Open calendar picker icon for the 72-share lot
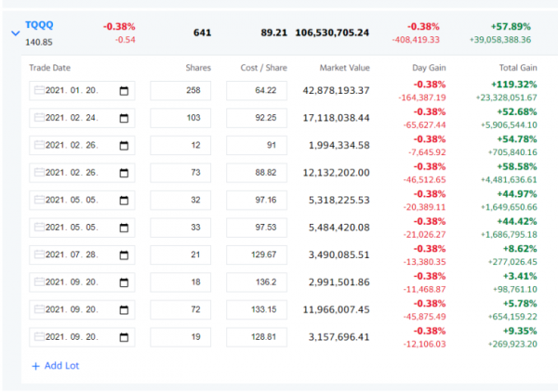Viewport: 558px width, 392px height. [124, 310]
